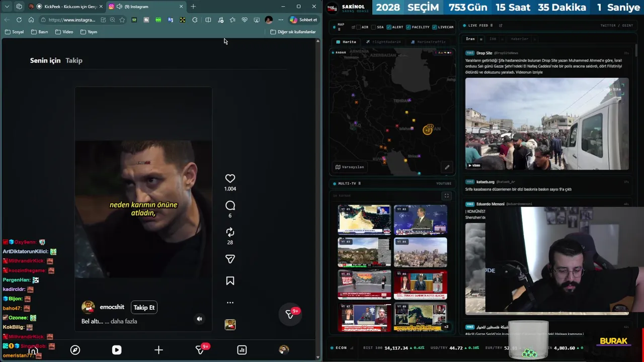Select the Harita map tab
Image resolution: width=644 pixels, height=362 pixels.
tap(347, 42)
